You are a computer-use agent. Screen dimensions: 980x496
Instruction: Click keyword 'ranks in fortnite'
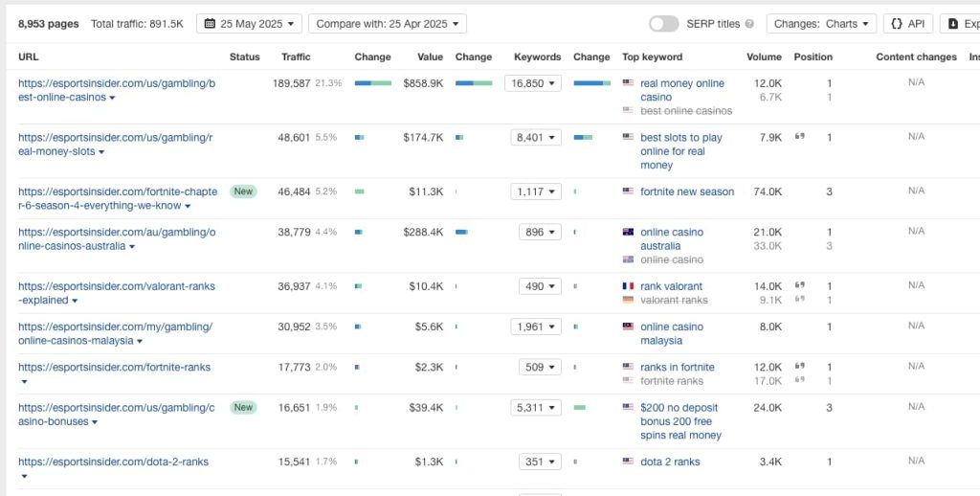(x=677, y=367)
